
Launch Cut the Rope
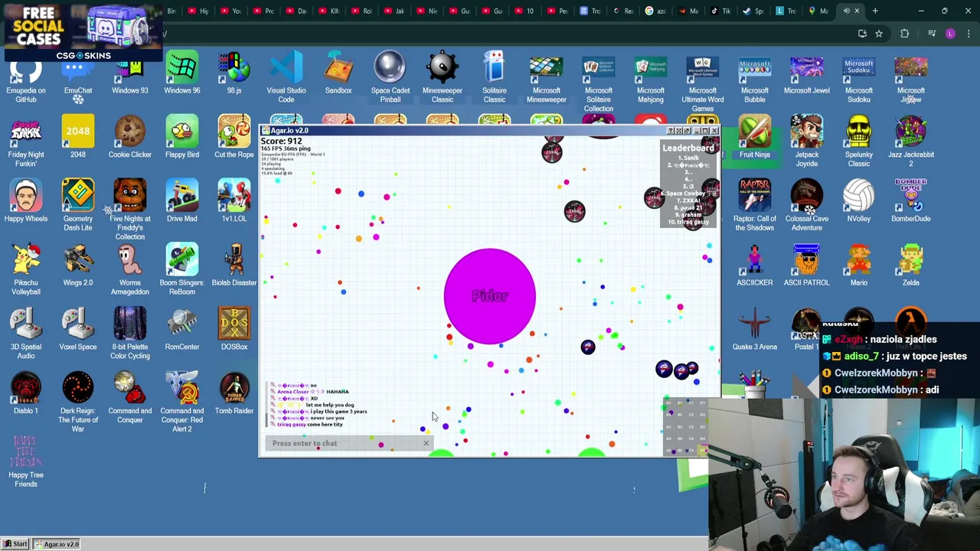[x=234, y=138]
